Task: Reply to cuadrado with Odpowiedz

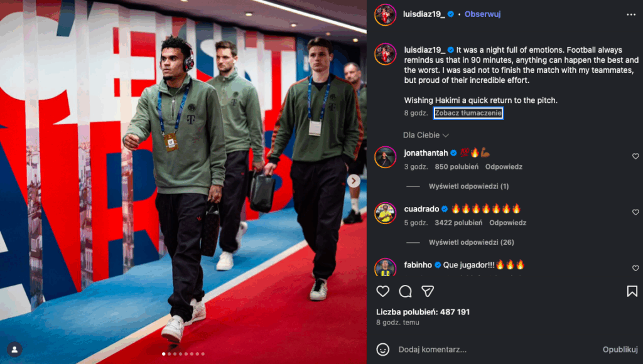Action: pyautogui.click(x=507, y=223)
